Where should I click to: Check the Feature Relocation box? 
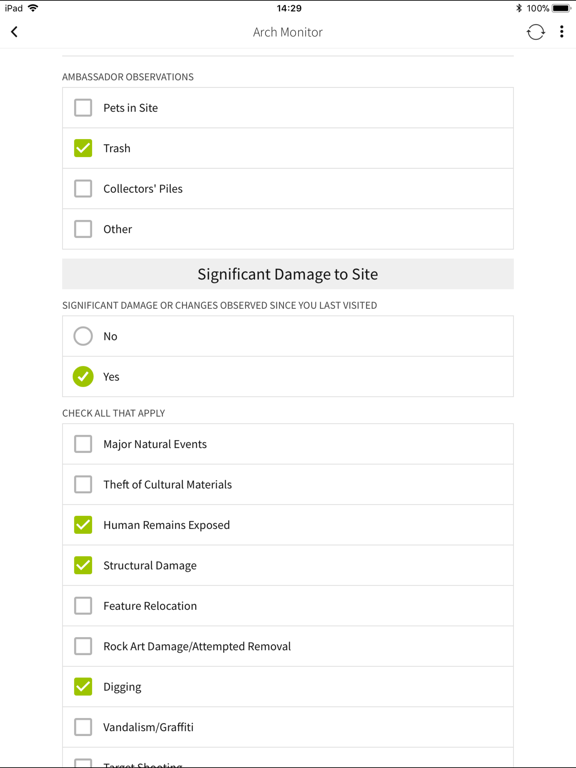(83, 606)
